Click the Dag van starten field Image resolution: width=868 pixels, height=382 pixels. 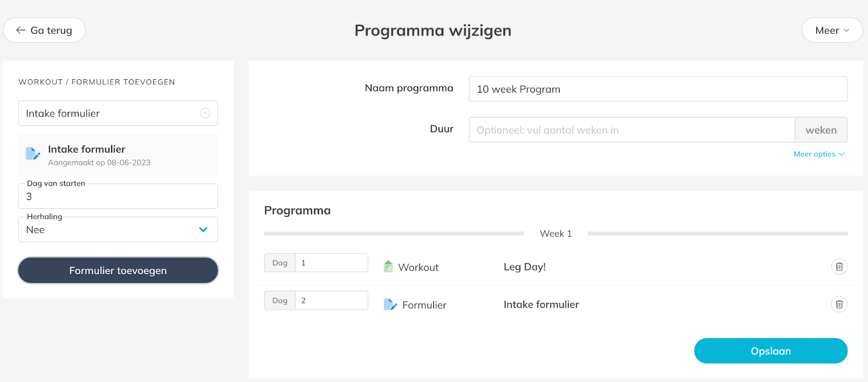(118, 197)
